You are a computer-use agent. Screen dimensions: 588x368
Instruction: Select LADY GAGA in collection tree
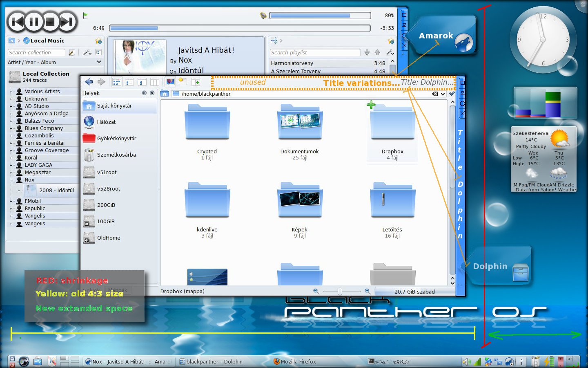[38, 165]
